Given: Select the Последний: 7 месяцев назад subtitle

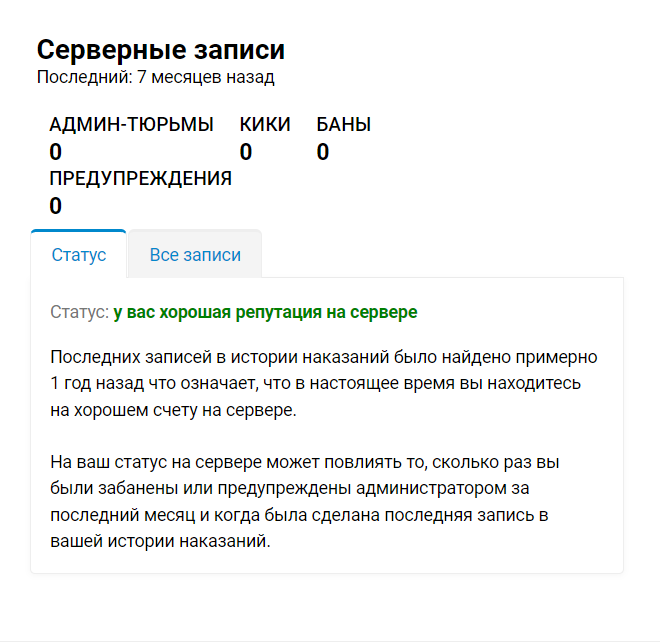Looking at the screenshot, I should (x=156, y=77).
